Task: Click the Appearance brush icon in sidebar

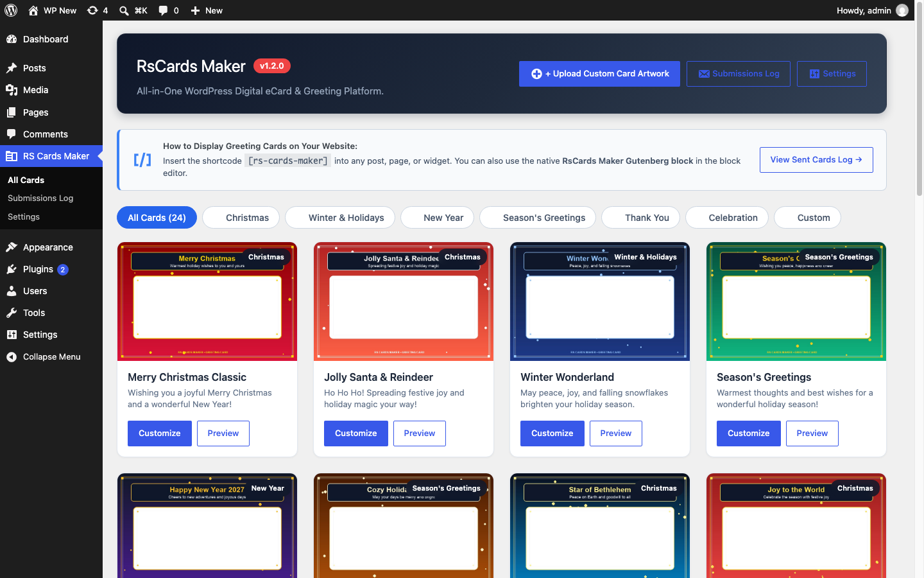Action: pos(12,247)
